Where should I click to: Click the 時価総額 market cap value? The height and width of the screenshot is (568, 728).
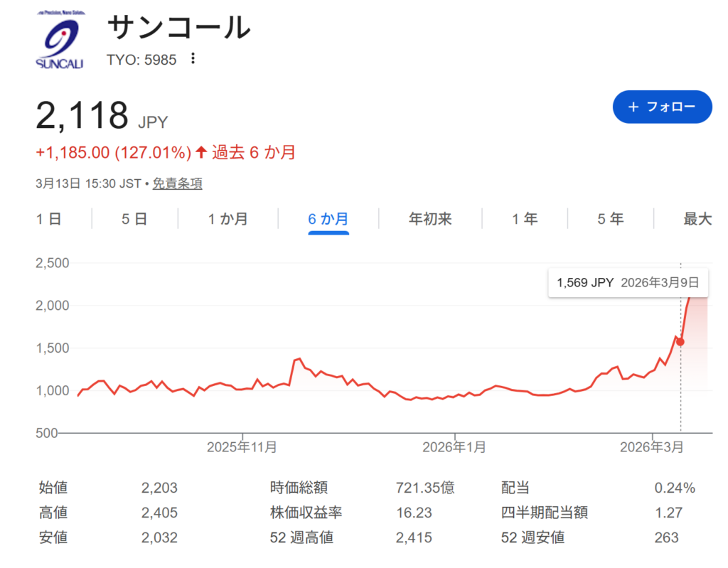[x=424, y=488]
